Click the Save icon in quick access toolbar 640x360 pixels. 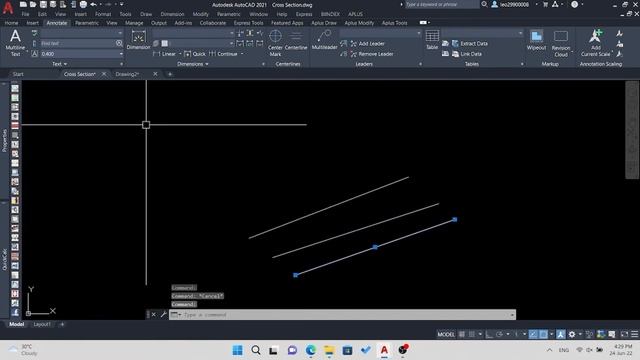(x=43, y=4)
